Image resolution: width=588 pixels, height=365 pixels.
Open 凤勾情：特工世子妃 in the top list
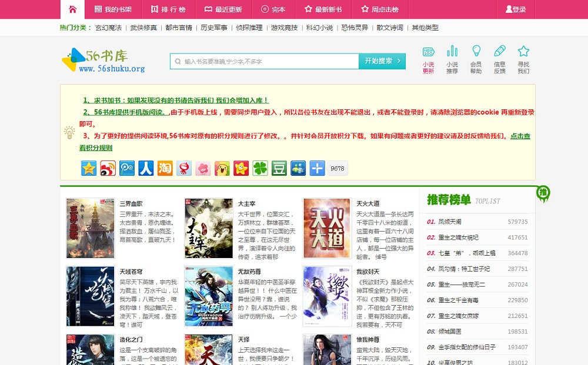point(465,269)
